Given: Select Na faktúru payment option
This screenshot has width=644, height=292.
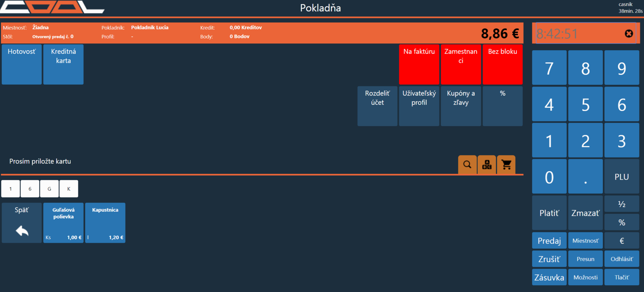Looking at the screenshot, I should click(419, 64).
